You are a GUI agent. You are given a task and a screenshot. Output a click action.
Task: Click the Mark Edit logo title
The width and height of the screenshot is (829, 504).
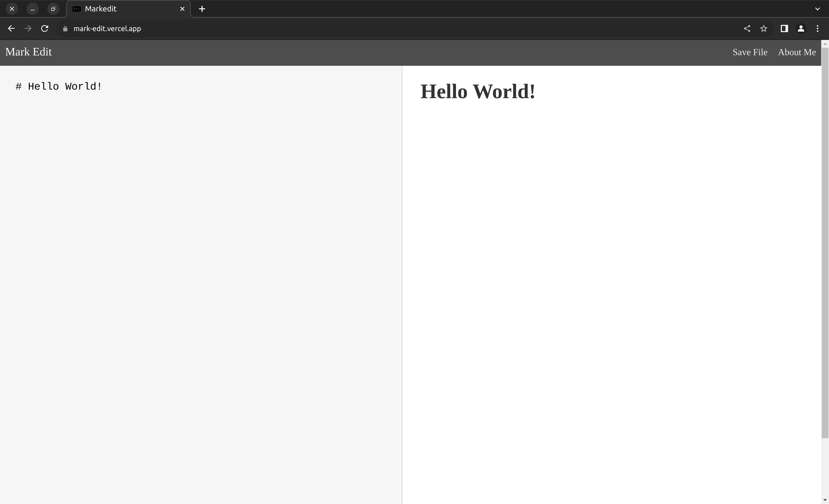coord(28,52)
